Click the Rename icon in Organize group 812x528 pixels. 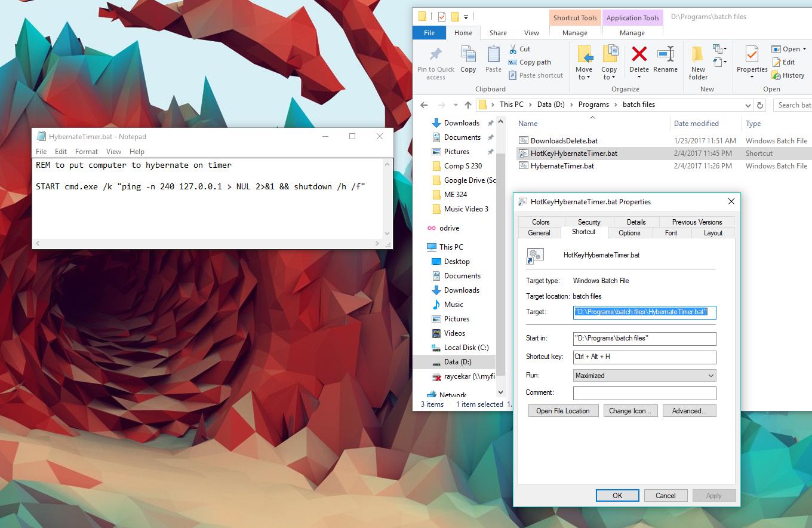(x=665, y=55)
